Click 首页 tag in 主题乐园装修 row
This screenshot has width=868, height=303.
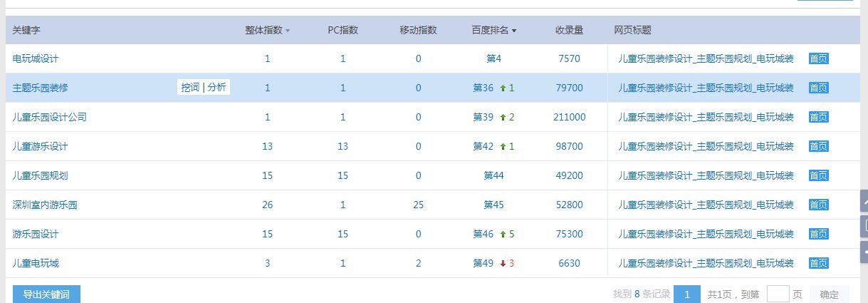[819, 88]
